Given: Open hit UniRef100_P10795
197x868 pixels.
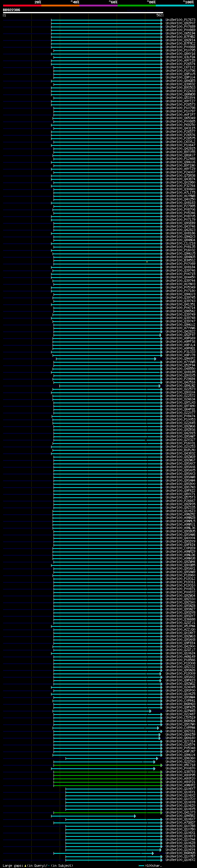Looking at the screenshot, I should coord(180,50).
